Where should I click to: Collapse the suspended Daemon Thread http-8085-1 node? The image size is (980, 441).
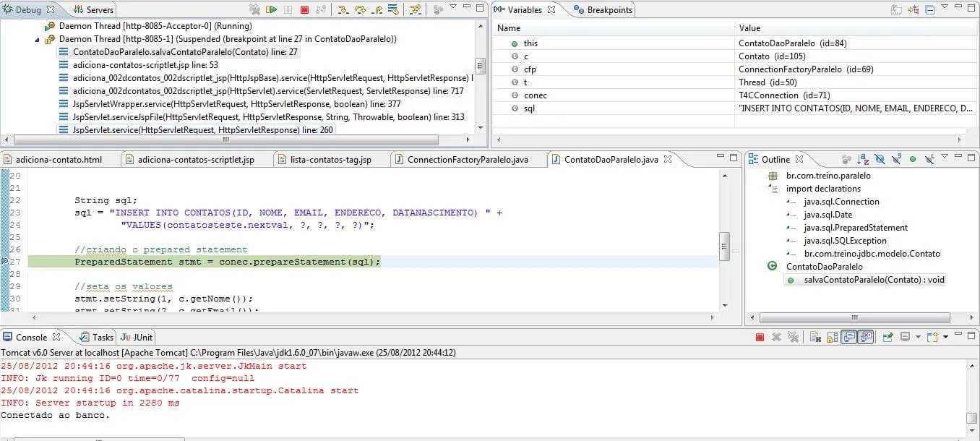(38, 39)
